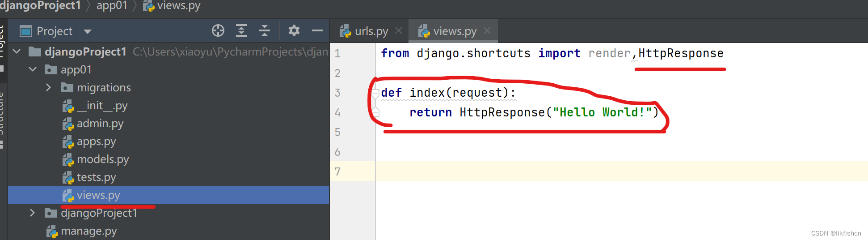Close the views.py editor tab
The width and height of the screenshot is (868, 240).
click(487, 30)
